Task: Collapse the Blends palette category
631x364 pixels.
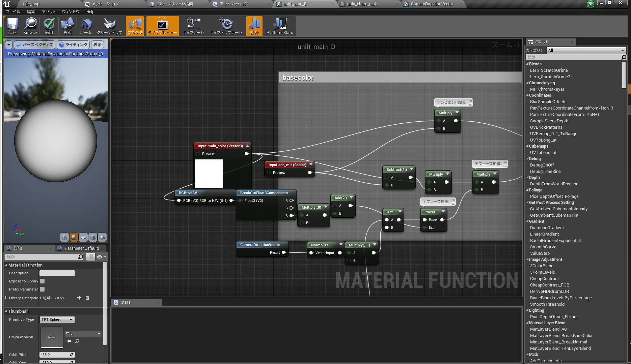Action: click(527, 64)
